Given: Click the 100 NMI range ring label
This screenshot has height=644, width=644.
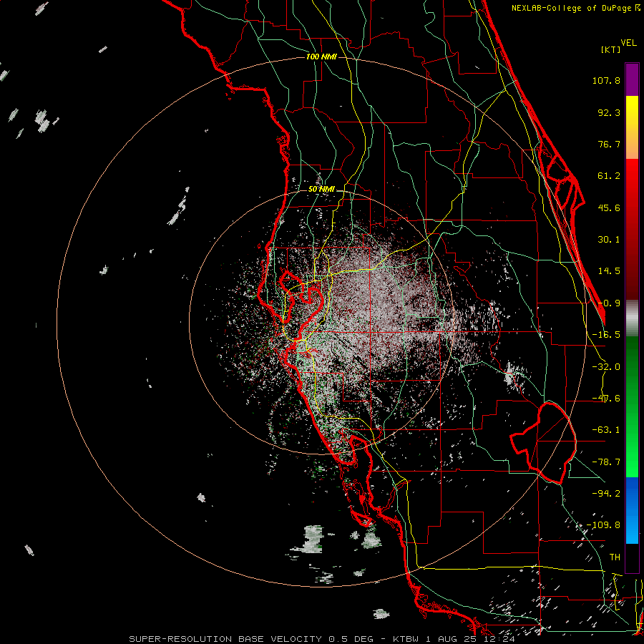Looking at the screenshot, I should click(x=321, y=57).
